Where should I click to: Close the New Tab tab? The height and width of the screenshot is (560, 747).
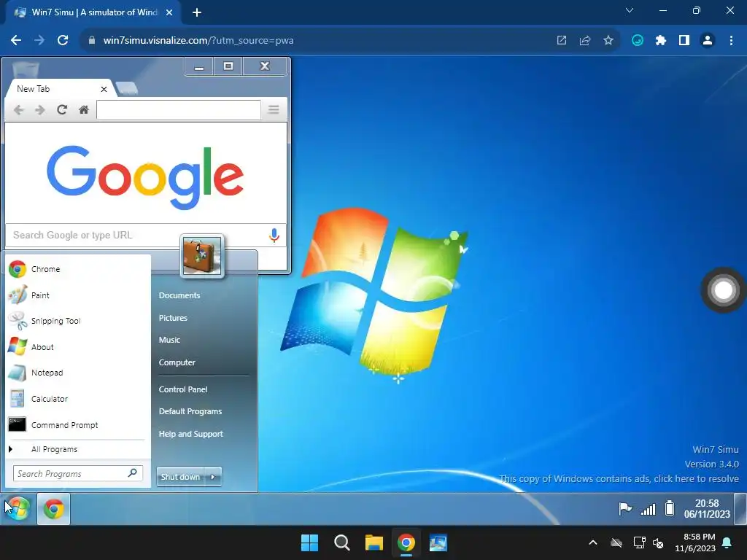point(104,89)
